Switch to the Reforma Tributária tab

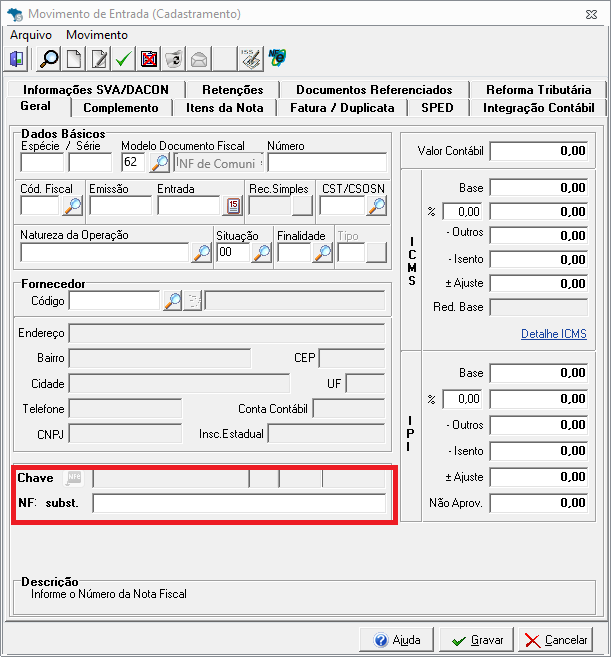tap(539, 90)
